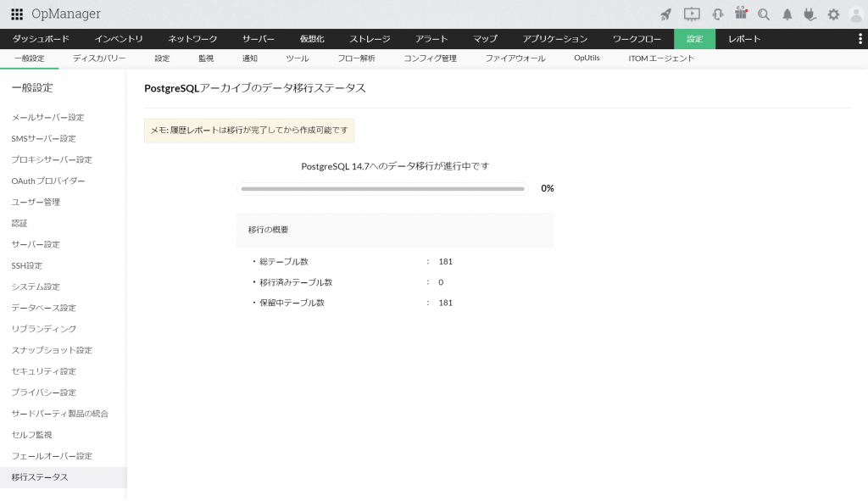Image resolution: width=868 pixels, height=501 pixels.
Task: Click the search magnifier icon
Action: coord(764,14)
